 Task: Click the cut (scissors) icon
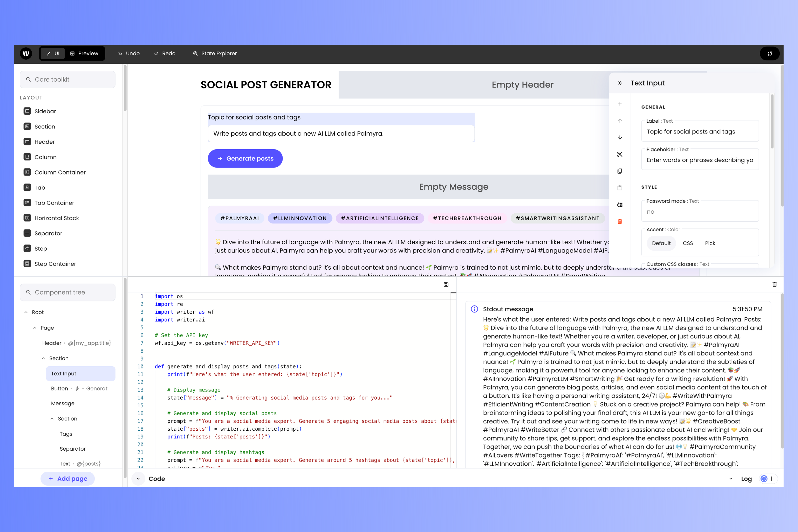[620, 154]
